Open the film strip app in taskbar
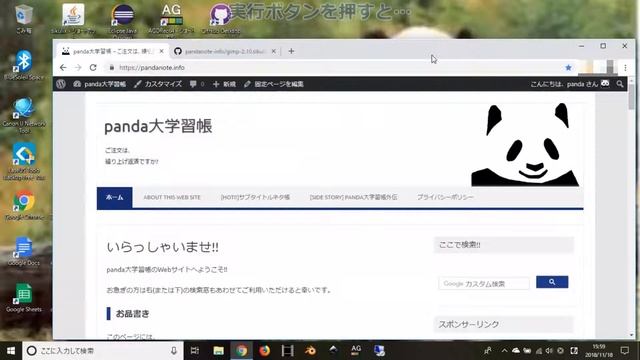Viewport: 640px width, 360px height. tap(287, 351)
